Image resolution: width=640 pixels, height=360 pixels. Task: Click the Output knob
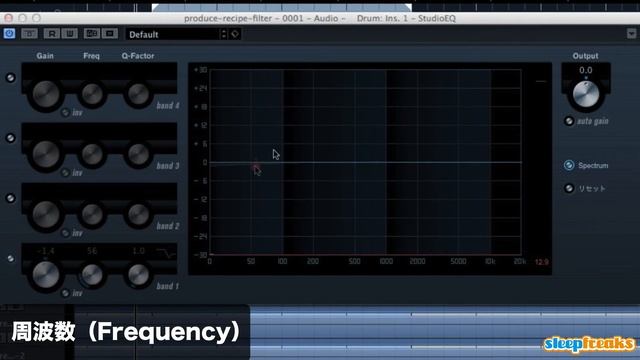(x=586, y=94)
